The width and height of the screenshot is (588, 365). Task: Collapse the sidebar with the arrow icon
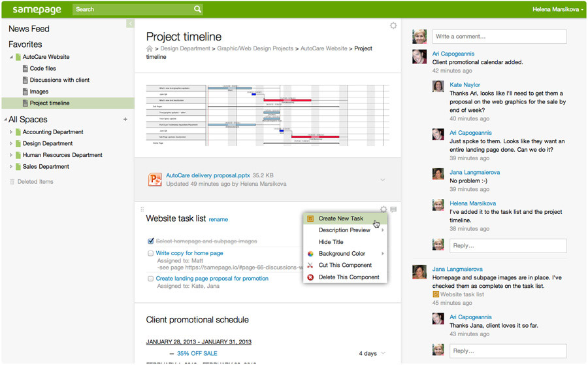[x=130, y=24]
